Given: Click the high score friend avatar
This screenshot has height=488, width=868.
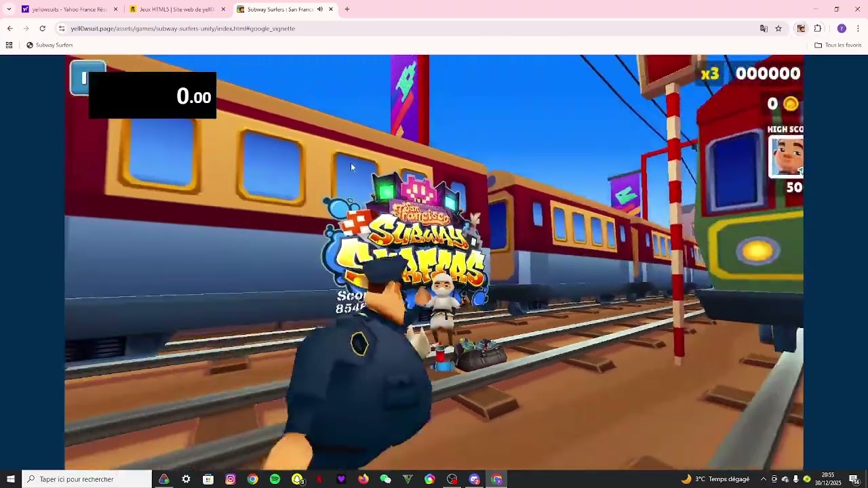Looking at the screenshot, I should coord(787,157).
